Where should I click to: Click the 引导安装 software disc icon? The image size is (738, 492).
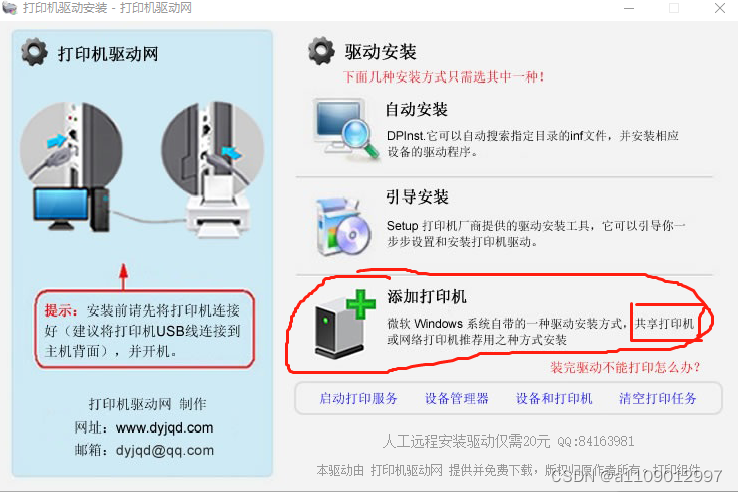click(343, 227)
